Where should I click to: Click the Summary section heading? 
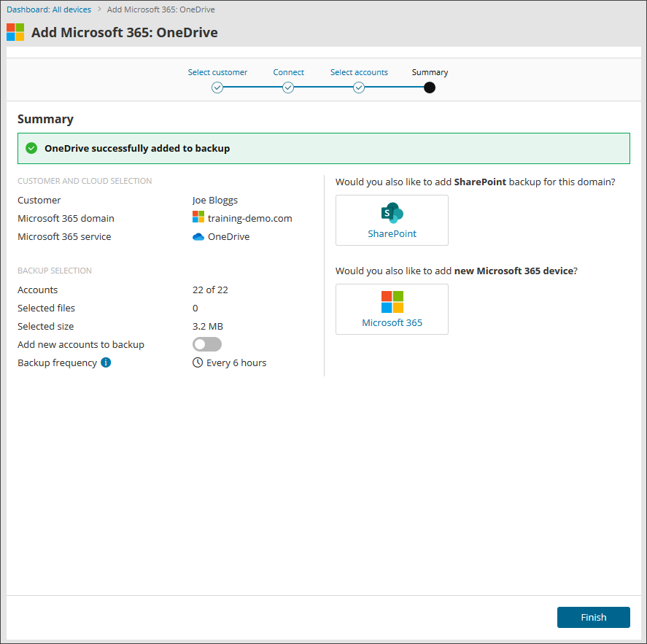point(45,119)
